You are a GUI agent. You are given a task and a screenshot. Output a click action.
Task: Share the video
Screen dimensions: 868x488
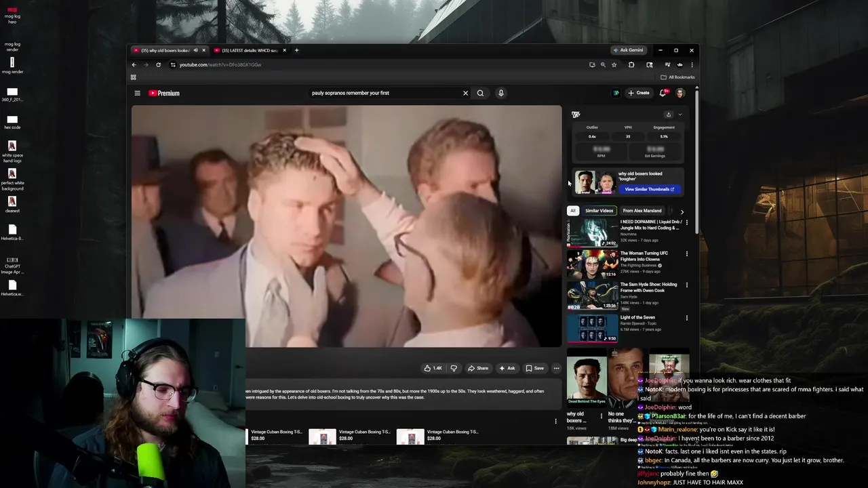[477, 368]
